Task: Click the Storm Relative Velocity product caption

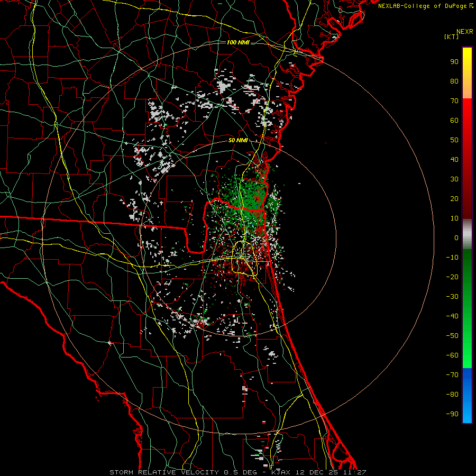Action: tap(237, 472)
